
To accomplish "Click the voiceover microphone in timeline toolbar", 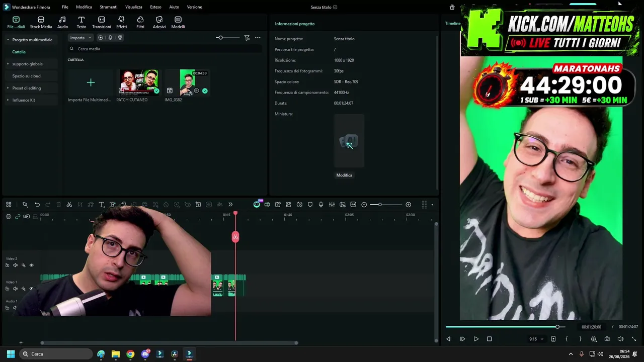I will coord(321,205).
